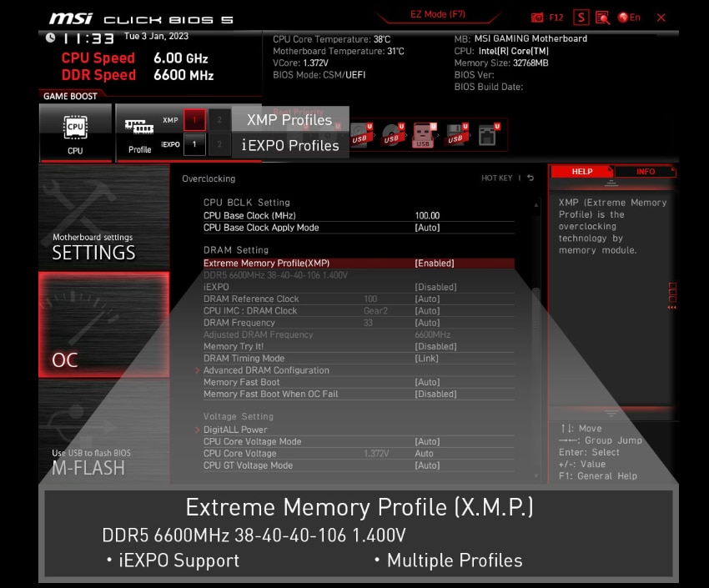Open the favorites 'S' icon
709x588 pixels.
click(x=581, y=18)
